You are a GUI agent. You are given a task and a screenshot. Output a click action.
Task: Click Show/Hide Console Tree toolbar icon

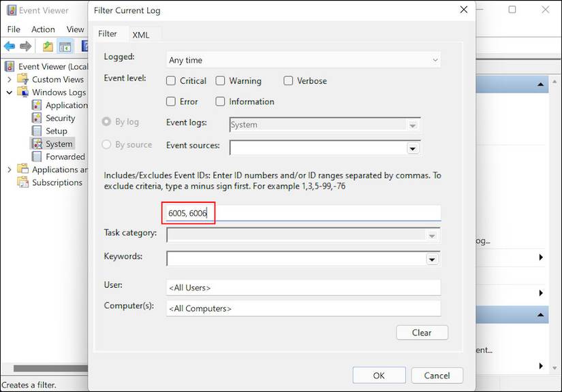[x=65, y=46]
